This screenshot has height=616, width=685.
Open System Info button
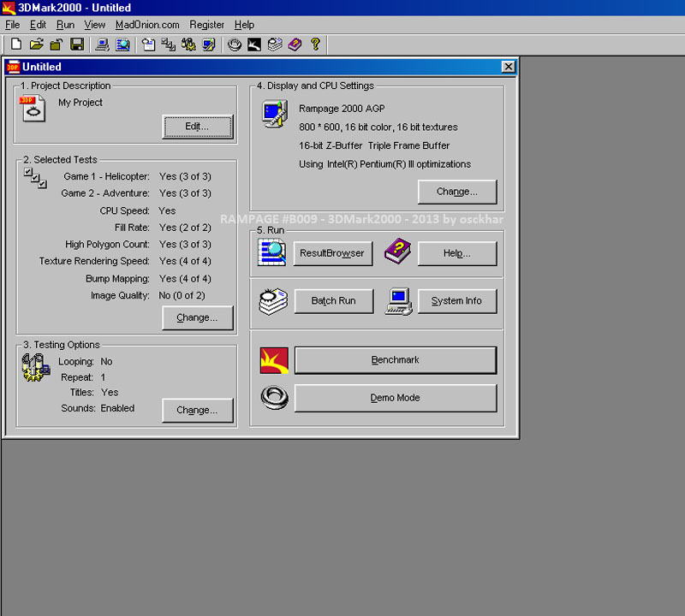click(x=457, y=301)
